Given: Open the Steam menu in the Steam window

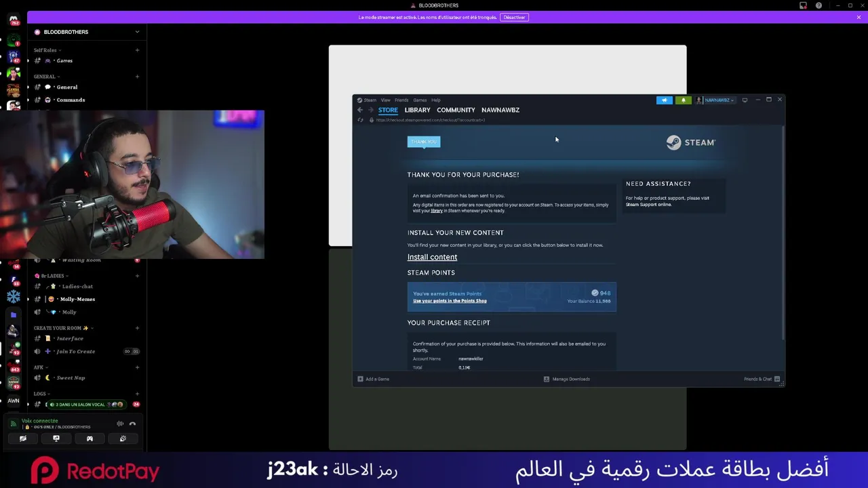Looking at the screenshot, I should click(370, 100).
